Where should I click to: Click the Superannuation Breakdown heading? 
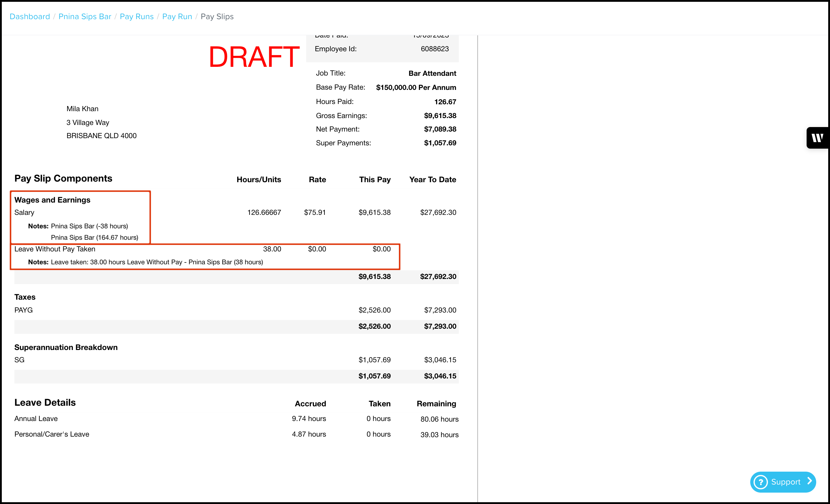(66, 348)
